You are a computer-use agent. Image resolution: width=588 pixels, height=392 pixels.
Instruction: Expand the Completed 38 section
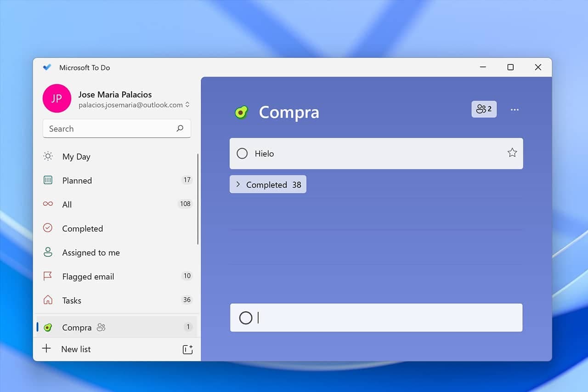tap(268, 184)
